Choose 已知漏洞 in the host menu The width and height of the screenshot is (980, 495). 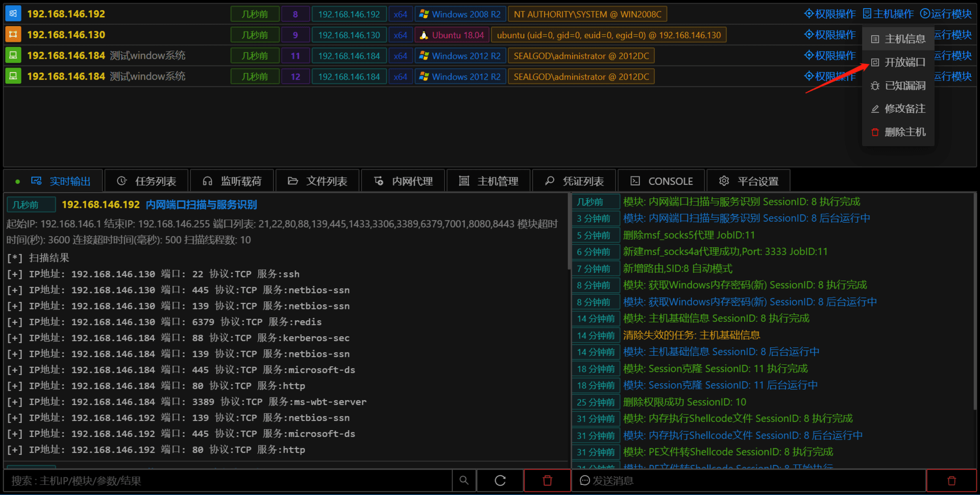click(898, 85)
